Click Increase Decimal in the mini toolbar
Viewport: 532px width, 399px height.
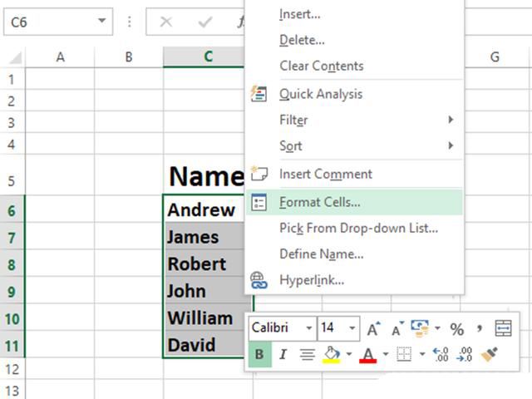[441, 355]
